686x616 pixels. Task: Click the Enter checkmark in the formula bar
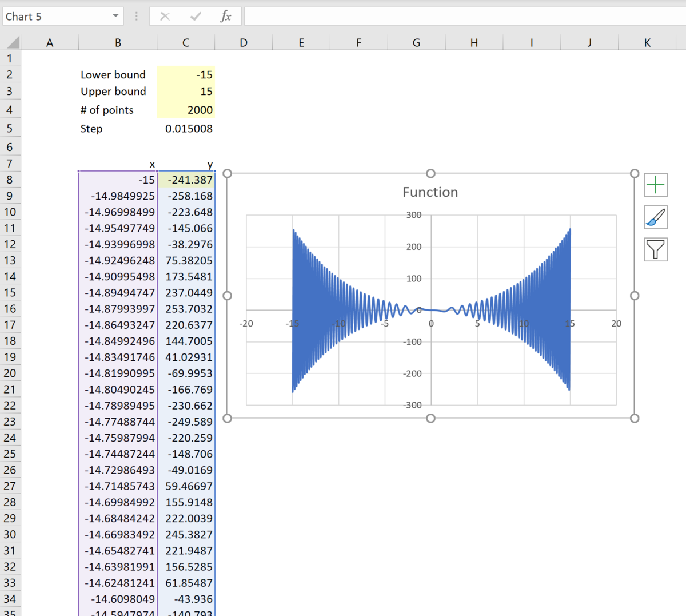tap(197, 16)
